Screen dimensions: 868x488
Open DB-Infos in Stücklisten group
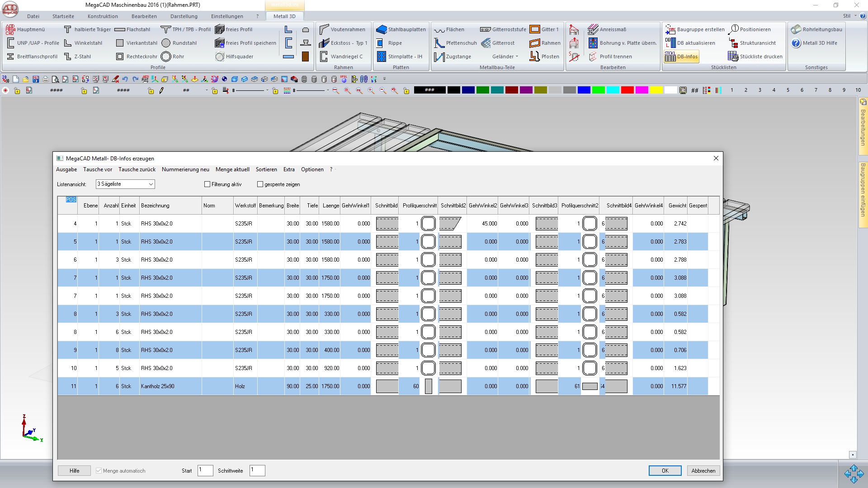coord(682,56)
